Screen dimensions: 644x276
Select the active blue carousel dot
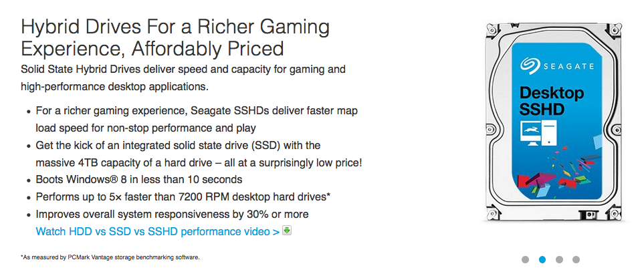[x=542, y=259]
